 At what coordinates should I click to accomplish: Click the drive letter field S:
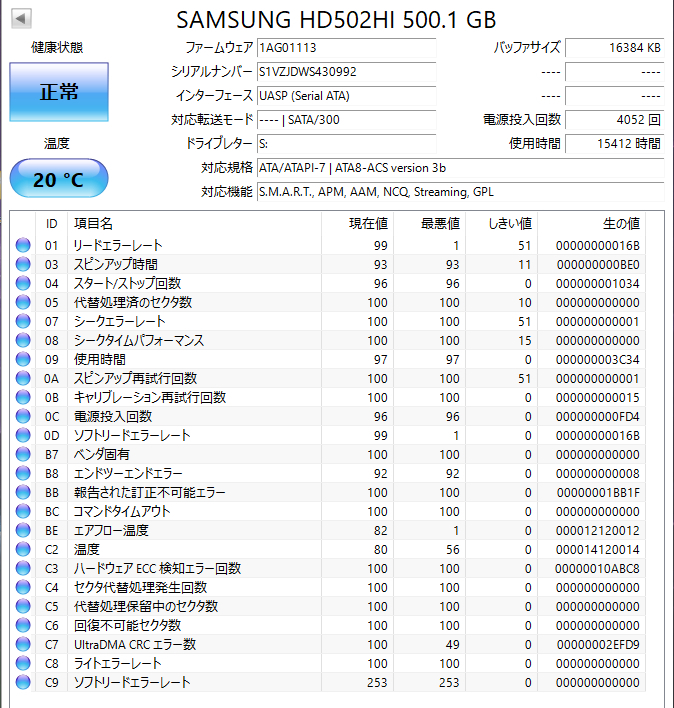click(346, 144)
